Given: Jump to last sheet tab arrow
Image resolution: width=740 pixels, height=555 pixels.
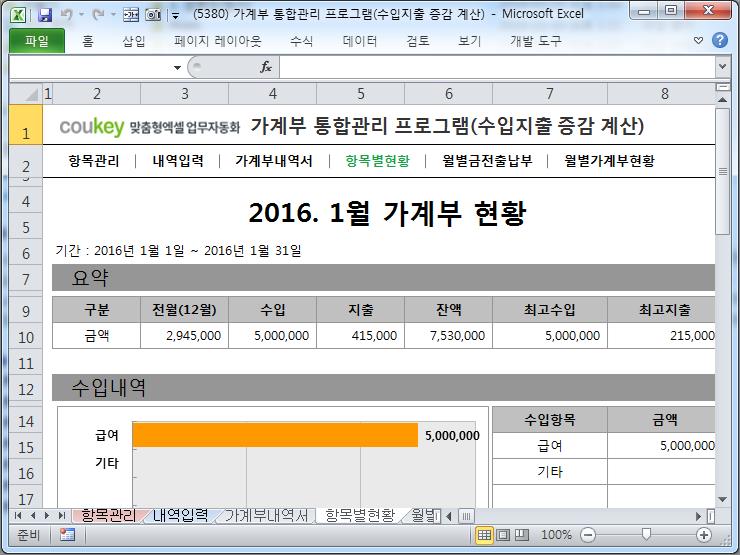Looking at the screenshot, I should (62, 515).
